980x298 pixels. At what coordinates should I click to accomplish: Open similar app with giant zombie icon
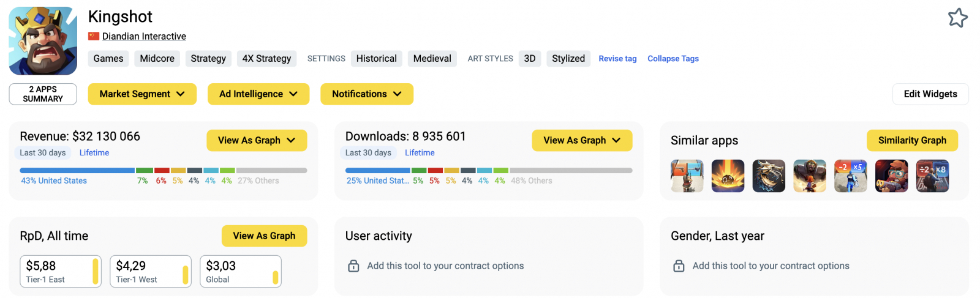coord(810,176)
